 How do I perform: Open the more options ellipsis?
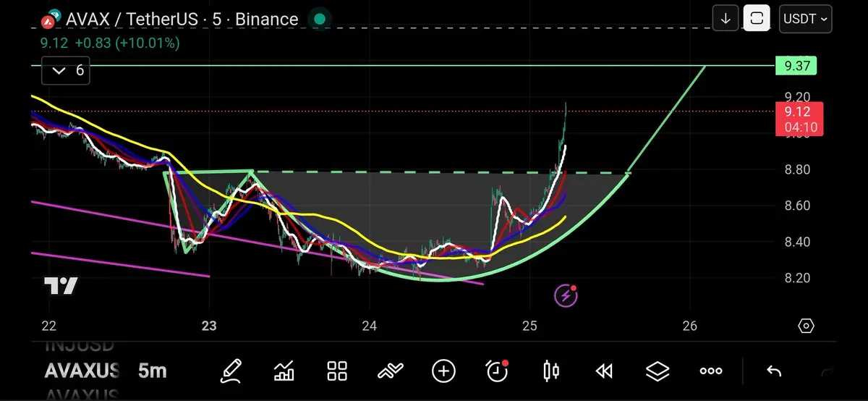coord(711,371)
